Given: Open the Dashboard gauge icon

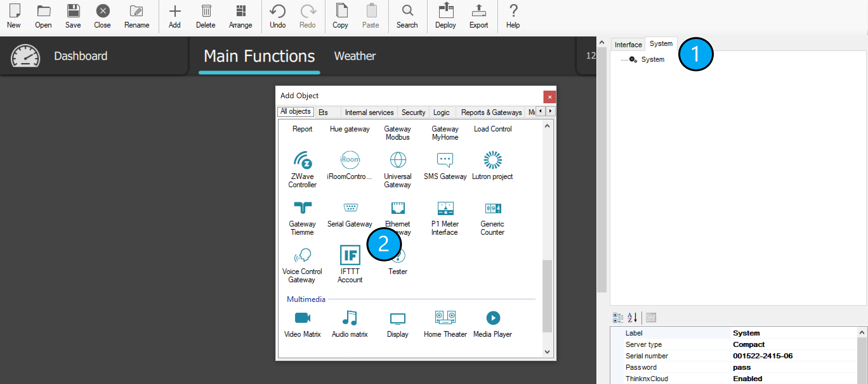Looking at the screenshot, I should point(25,56).
